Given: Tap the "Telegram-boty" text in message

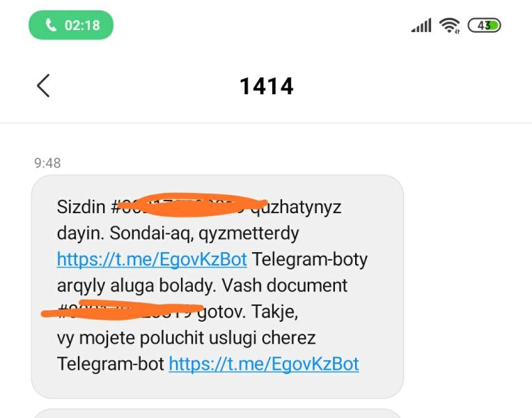Looking at the screenshot, I should [x=310, y=260].
